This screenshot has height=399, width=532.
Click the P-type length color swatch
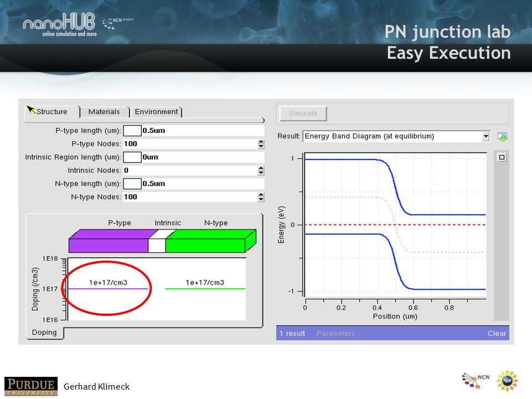click(x=132, y=131)
